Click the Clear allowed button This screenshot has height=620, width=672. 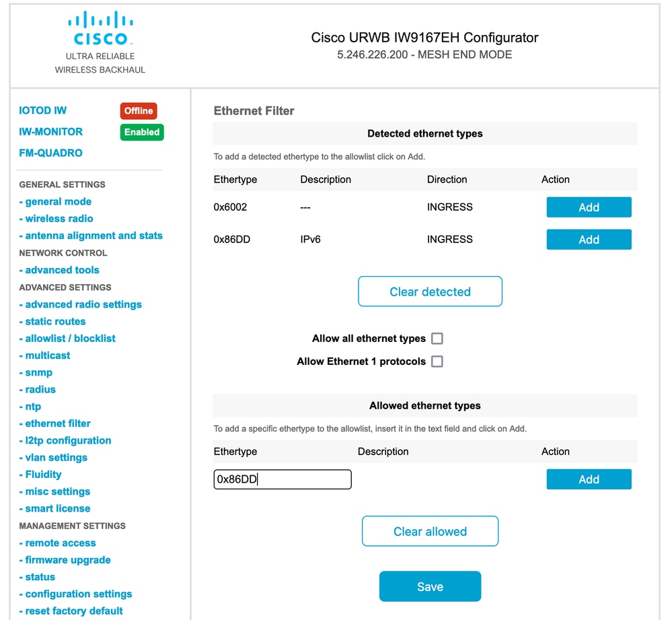pyautogui.click(x=430, y=531)
